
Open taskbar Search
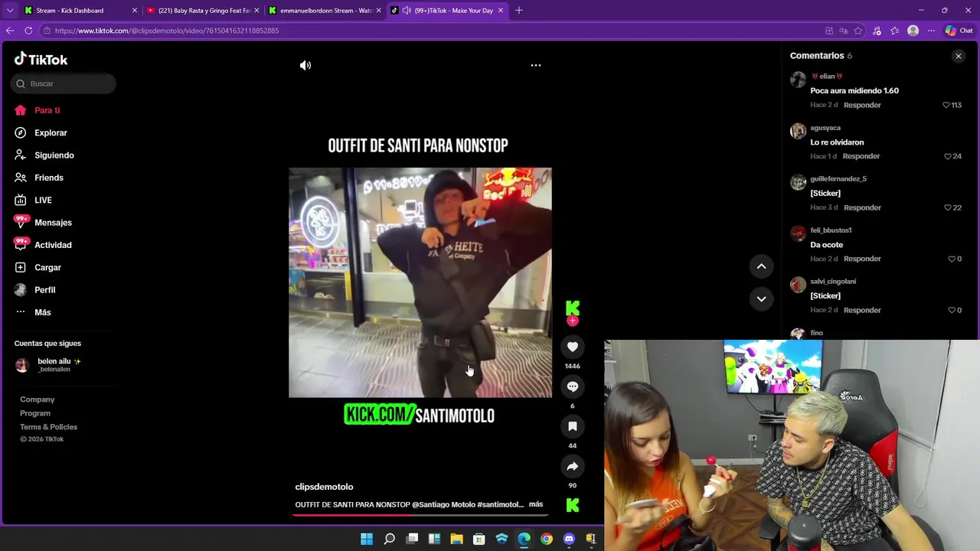pyautogui.click(x=389, y=539)
